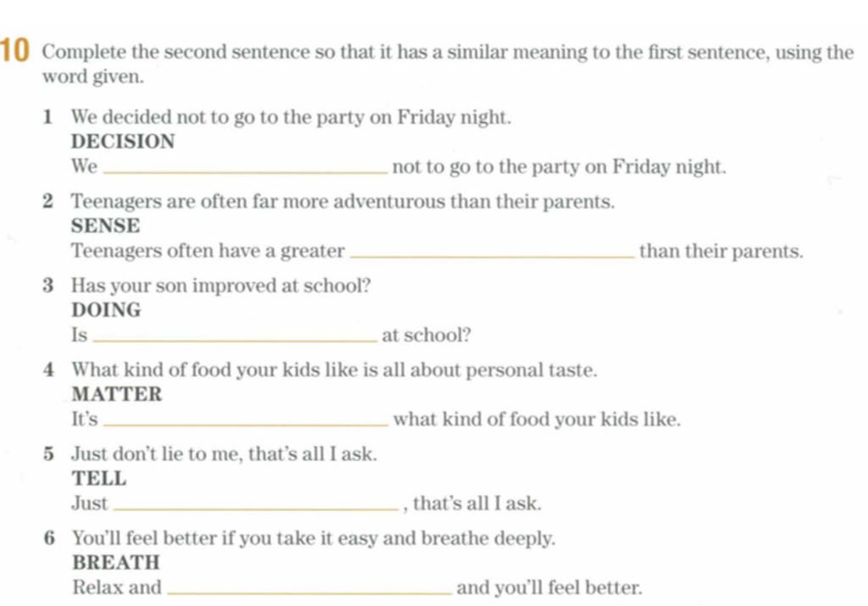Screen dimensions: 868x606
Task: Click the question number 3
Action: pos(48,286)
